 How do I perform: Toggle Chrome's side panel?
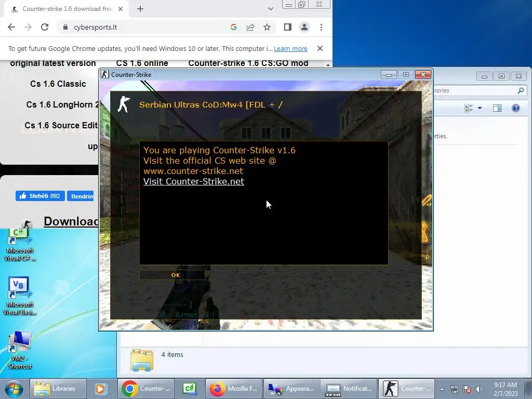click(288, 27)
